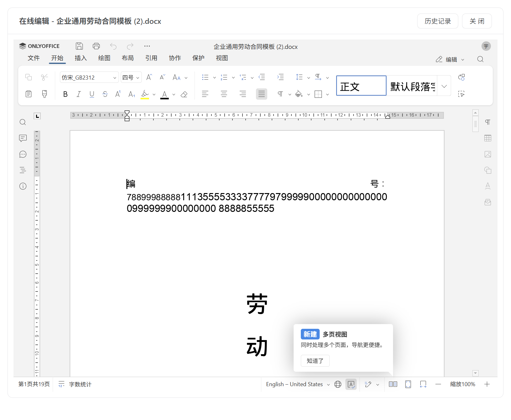The height and width of the screenshot is (420, 511).
Task: Toggle underline formatting
Action: point(92,94)
